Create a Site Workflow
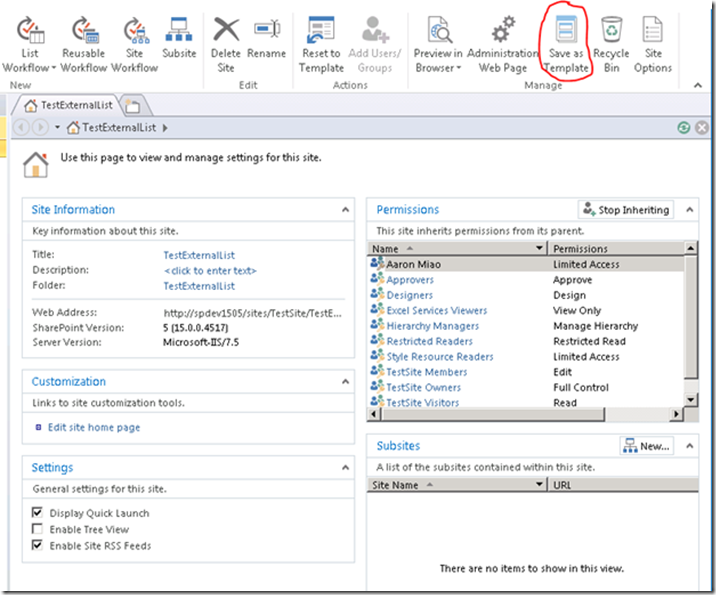The width and height of the screenshot is (716, 595). point(134,45)
